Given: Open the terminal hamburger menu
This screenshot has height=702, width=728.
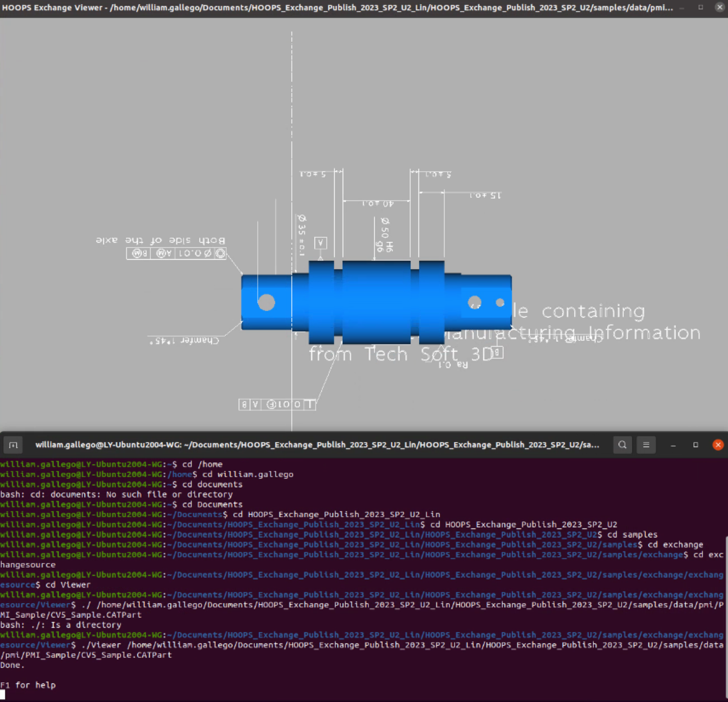Looking at the screenshot, I should tap(646, 445).
